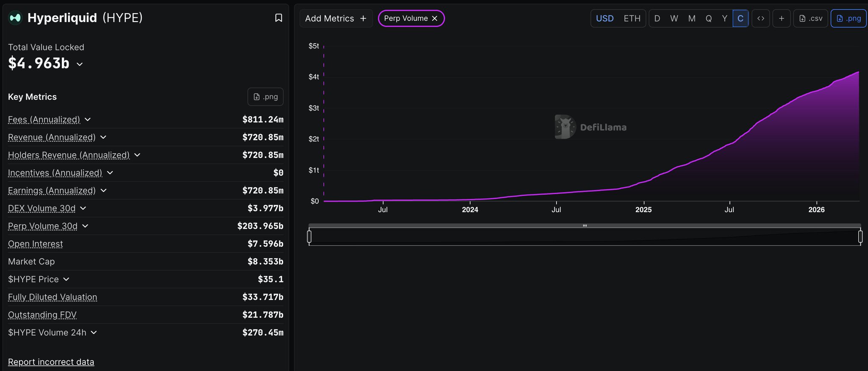
Task: Download Key Metrics as .png
Action: tap(265, 97)
